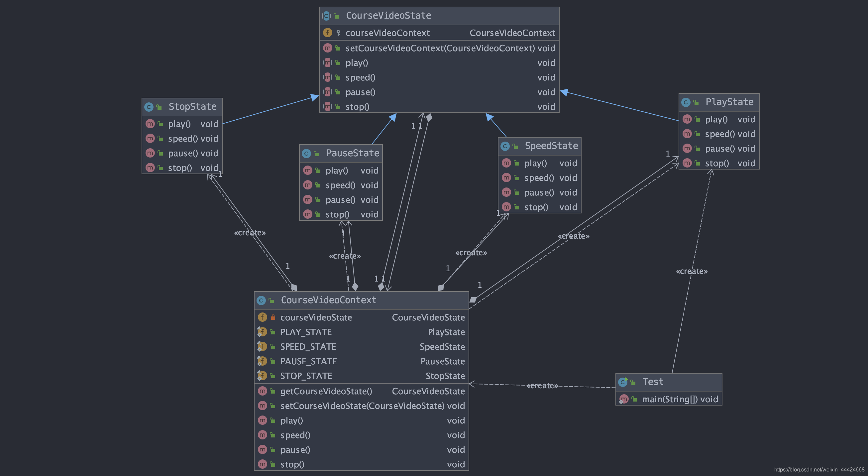
Task: Click the abstract method icon of play() in CourseVideoState
Action: pyautogui.click(x=328, y=63)
